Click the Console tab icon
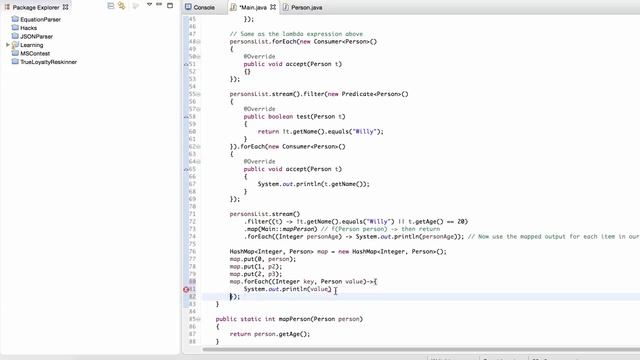 click(x=188, y=7)
